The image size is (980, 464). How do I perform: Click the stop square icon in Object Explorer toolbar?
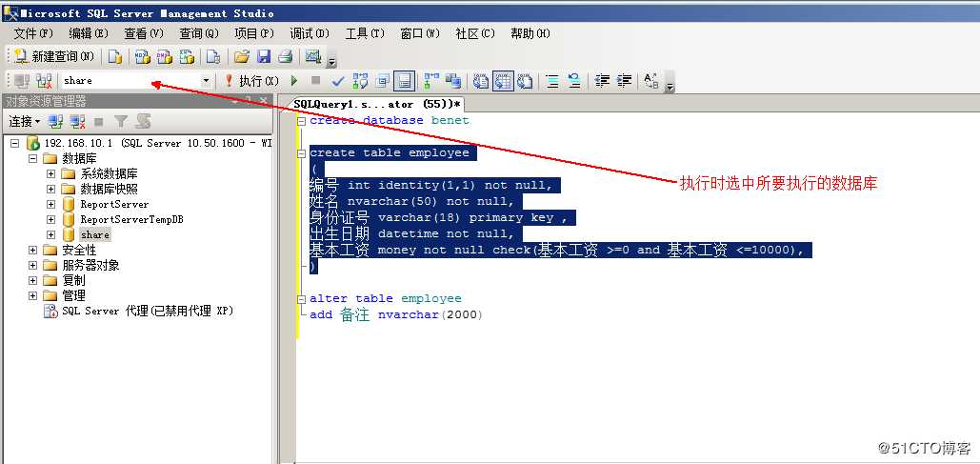pyautogui.click(x=99, y=121)
